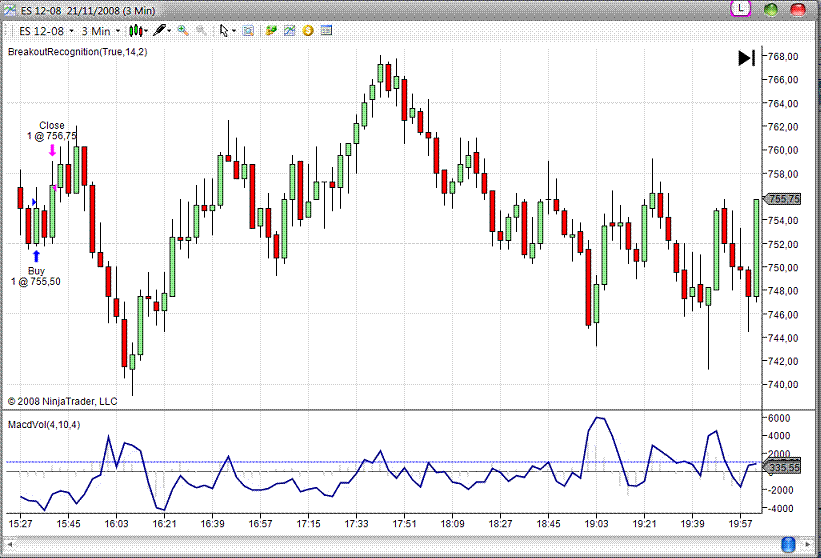Image resolution: width=821 pixels, height=558 pixels.
Task: Click the L link button in title bar
Action: tap(741, 8)
